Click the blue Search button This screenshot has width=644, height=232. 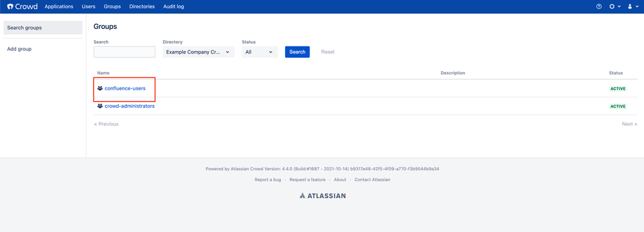297,52
